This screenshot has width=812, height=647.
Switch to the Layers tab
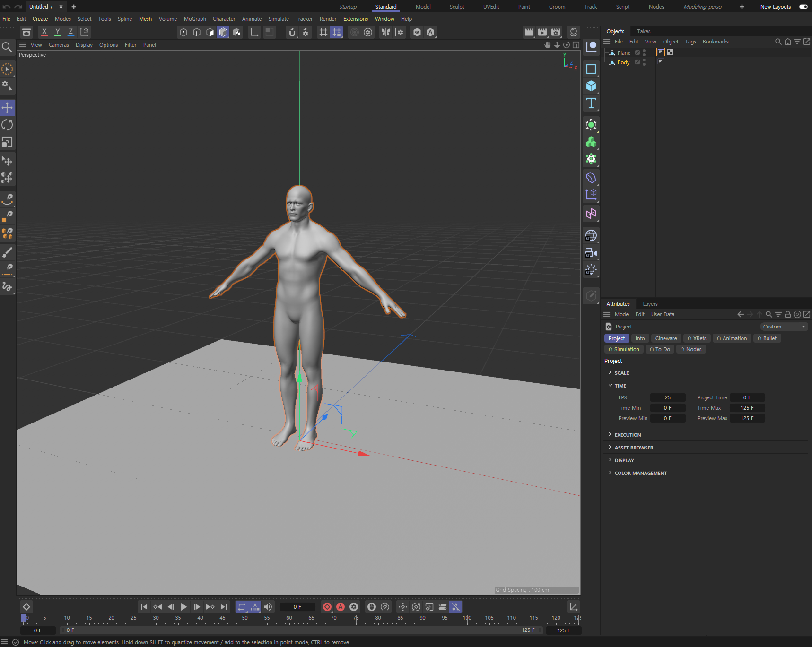coord(650,304)
